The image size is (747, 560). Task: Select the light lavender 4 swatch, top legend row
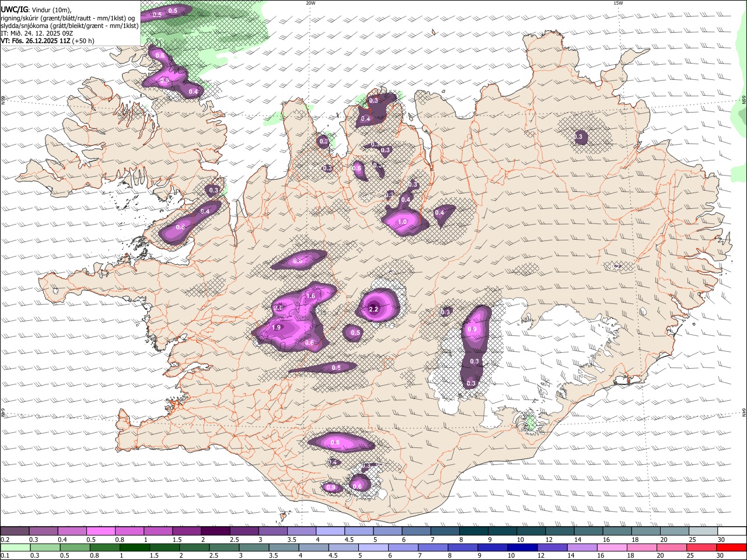point(329,531)
